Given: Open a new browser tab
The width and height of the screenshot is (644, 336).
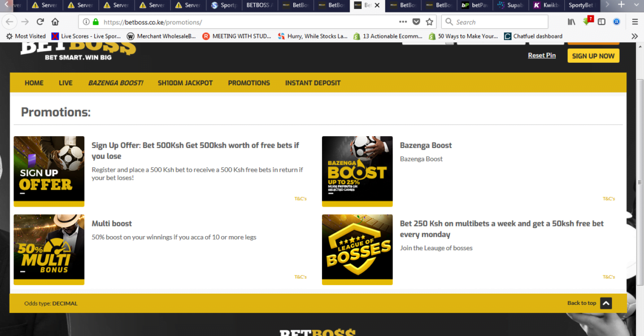Looking at the screenshot, I should [621, 5].
